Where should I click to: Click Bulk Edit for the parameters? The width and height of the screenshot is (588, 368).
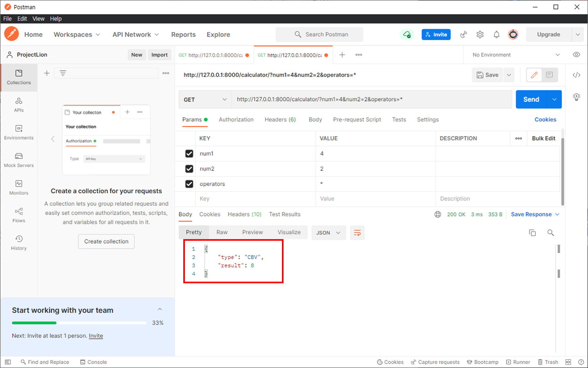click(x=544, y=138)
